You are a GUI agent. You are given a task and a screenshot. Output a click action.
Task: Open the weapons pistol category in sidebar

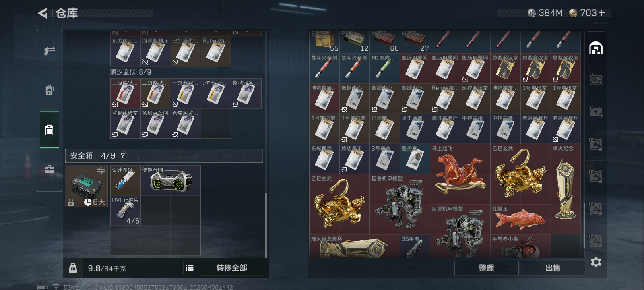[49, 51]
